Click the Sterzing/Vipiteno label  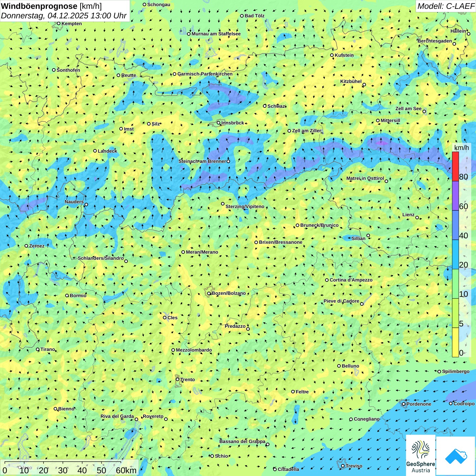[245, 206]
